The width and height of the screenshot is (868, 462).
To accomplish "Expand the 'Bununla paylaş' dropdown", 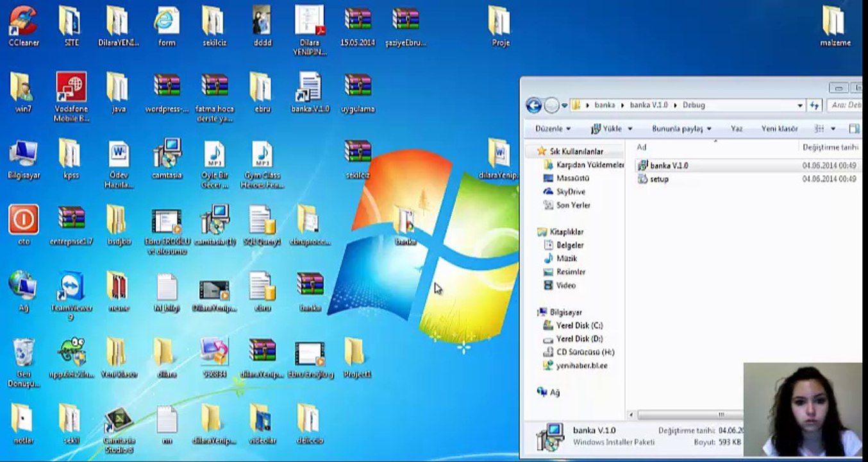I will click(681, 129).
